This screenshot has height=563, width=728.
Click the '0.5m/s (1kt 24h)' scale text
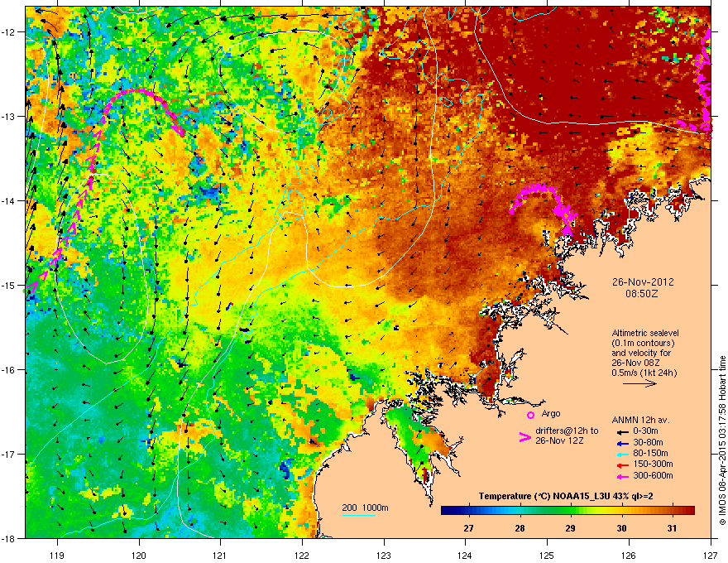(644, 373)
